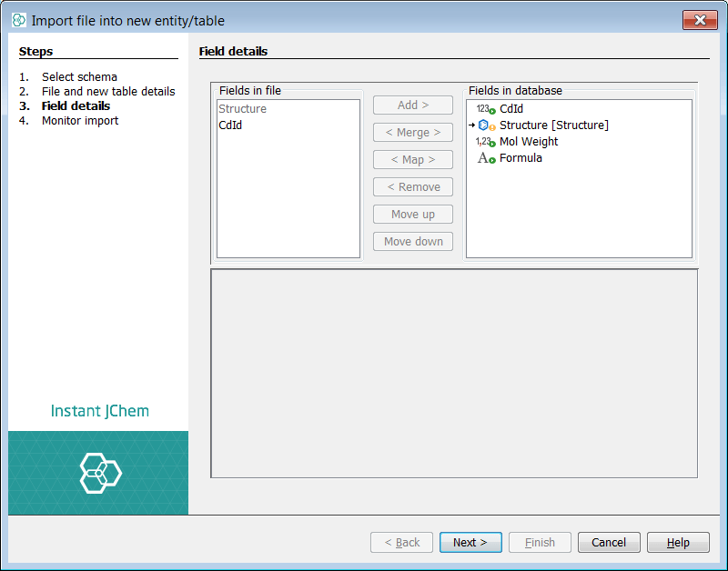Screen dimensions: 728x571
Task: Click the title bar application icon
Action: tap(19, 20)
